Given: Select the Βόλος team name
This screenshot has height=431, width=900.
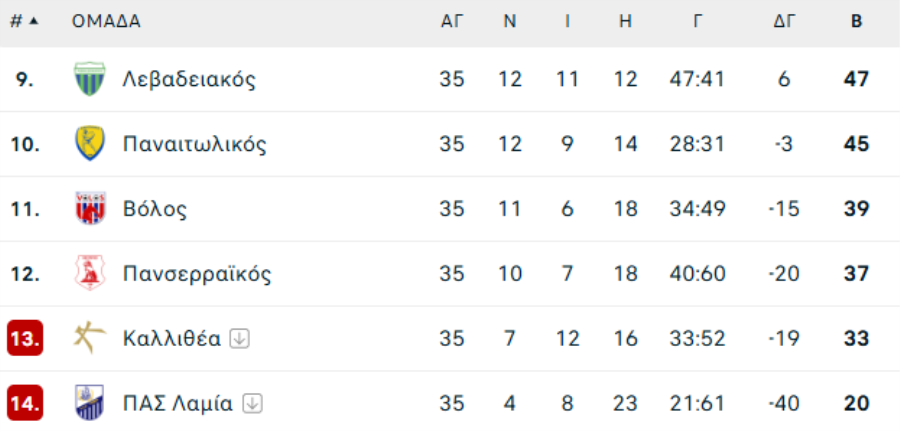Looking at the screenshot, I should pos(155,209).
